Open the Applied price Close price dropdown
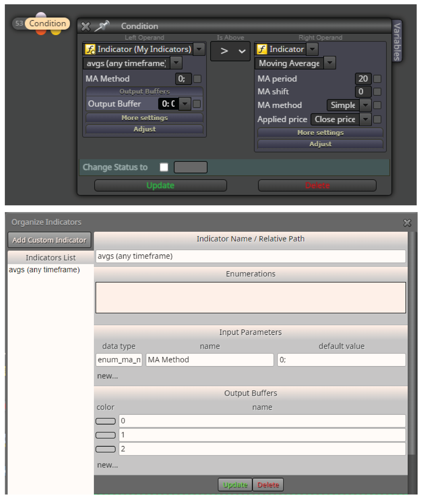 click(x=365, y=119)
